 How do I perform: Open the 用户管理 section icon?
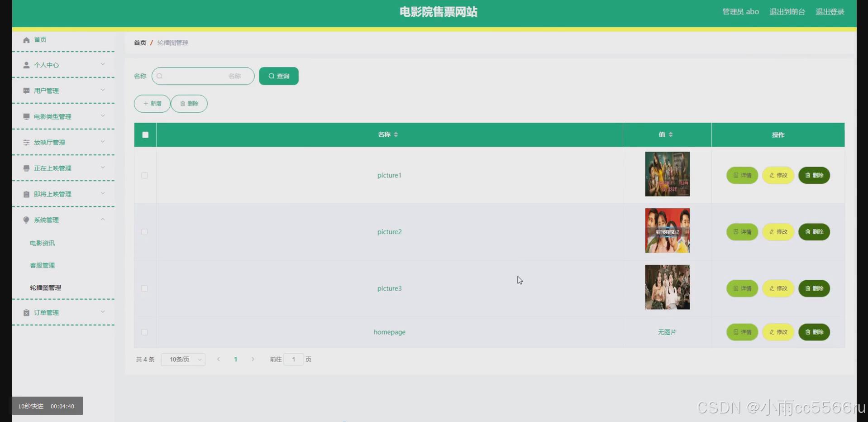pos(26,91)
